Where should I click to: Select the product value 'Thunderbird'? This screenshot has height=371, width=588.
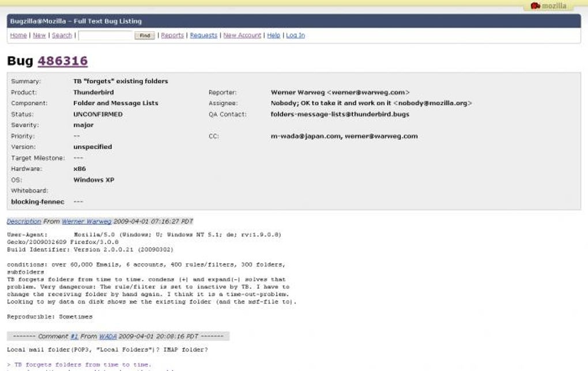[93, 92]
